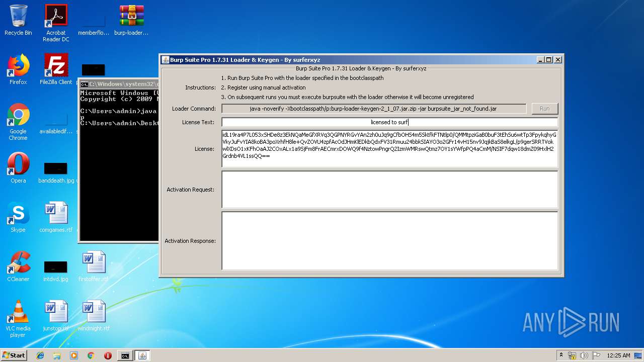Open Opera browser shortcut
Viewport: 644px width, 362px height.
pyautogui.click(x=18, y=168)
